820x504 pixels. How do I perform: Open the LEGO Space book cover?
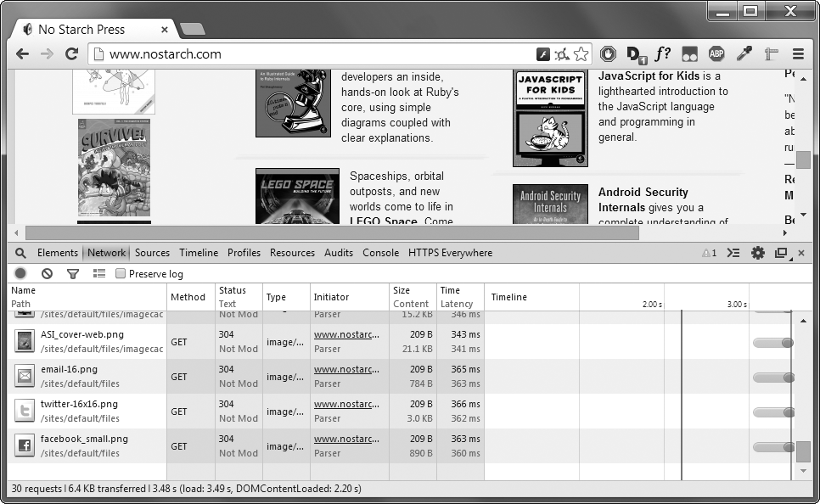click(x=297, y=196)
